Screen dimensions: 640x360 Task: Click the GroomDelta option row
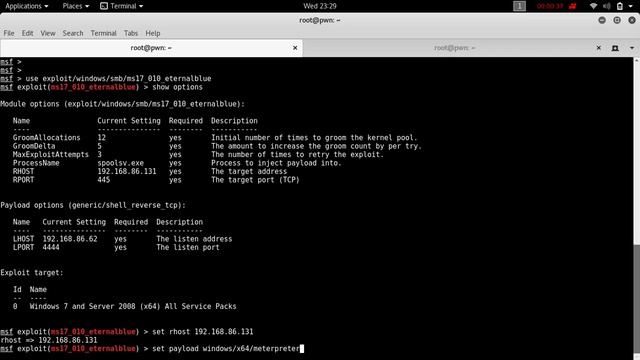(217, 146)
